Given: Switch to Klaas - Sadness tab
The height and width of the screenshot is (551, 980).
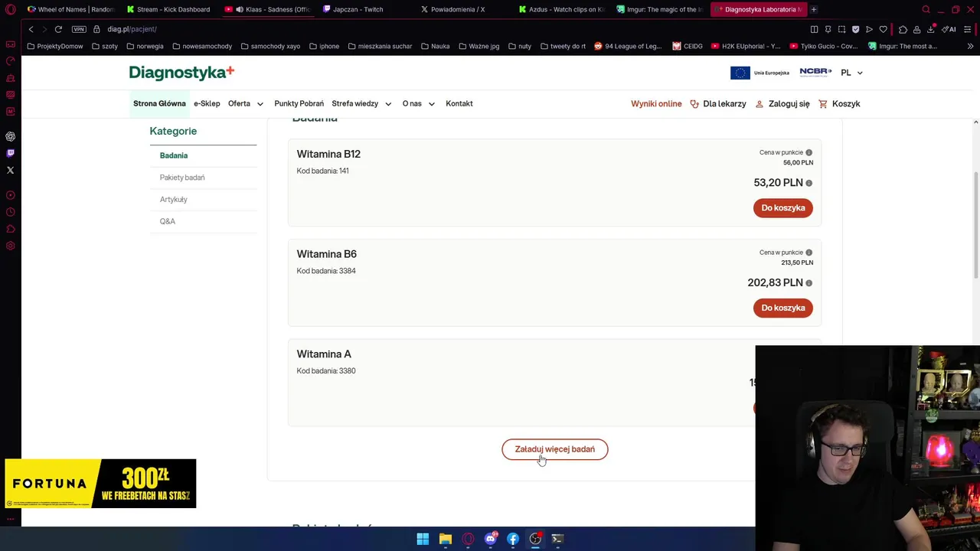Looking at the screenshot, I should click(268, 9).
